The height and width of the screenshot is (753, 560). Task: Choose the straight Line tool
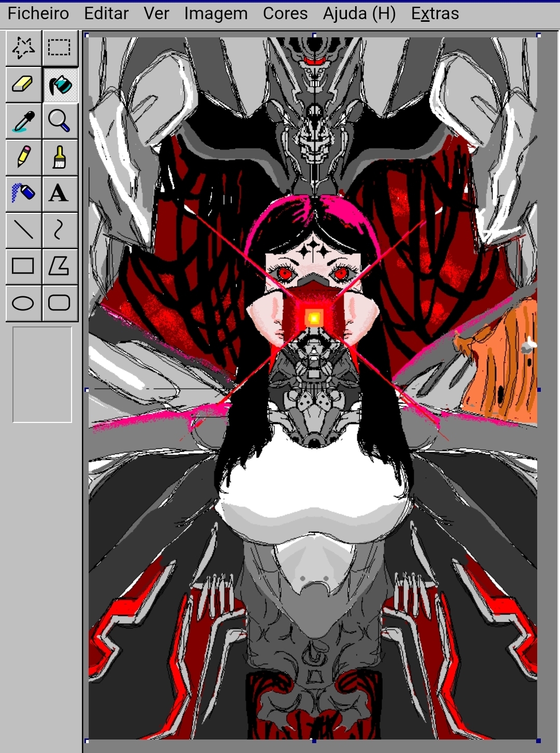click(23, 229)
